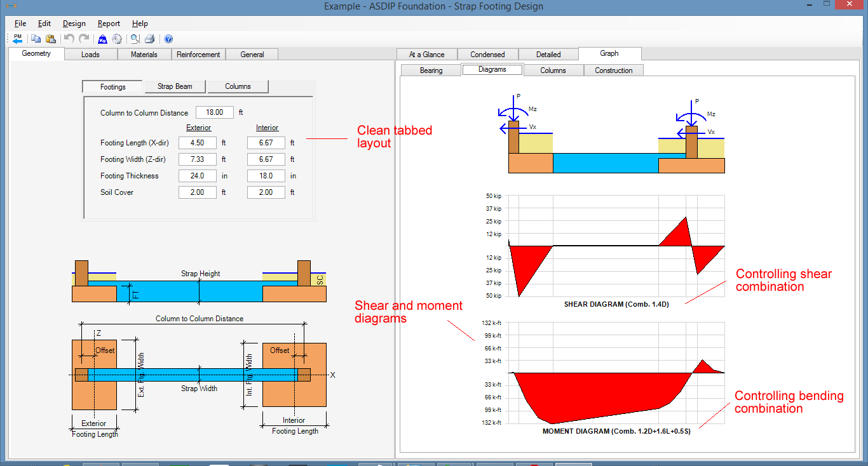Click the Paste clipboard toolbar icon

(x=51, y=39)
